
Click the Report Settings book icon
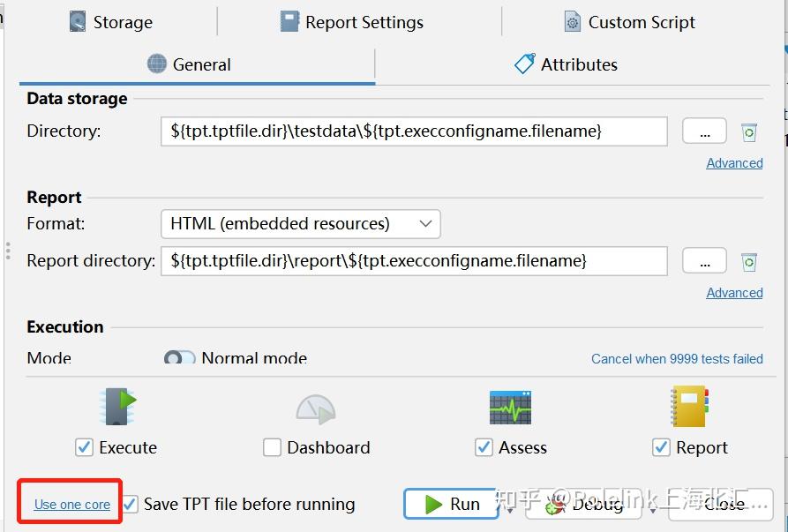pos(289,22)
